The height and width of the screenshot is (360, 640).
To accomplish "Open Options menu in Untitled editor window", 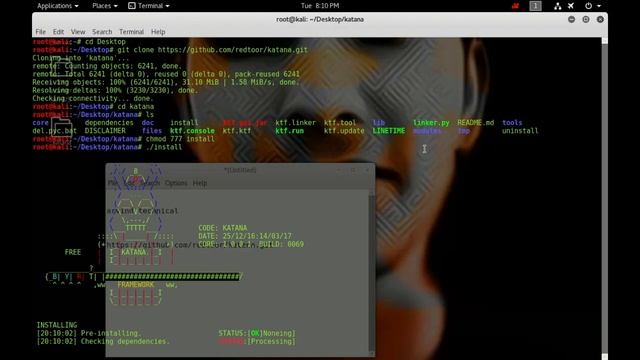I will pos(176,183).
